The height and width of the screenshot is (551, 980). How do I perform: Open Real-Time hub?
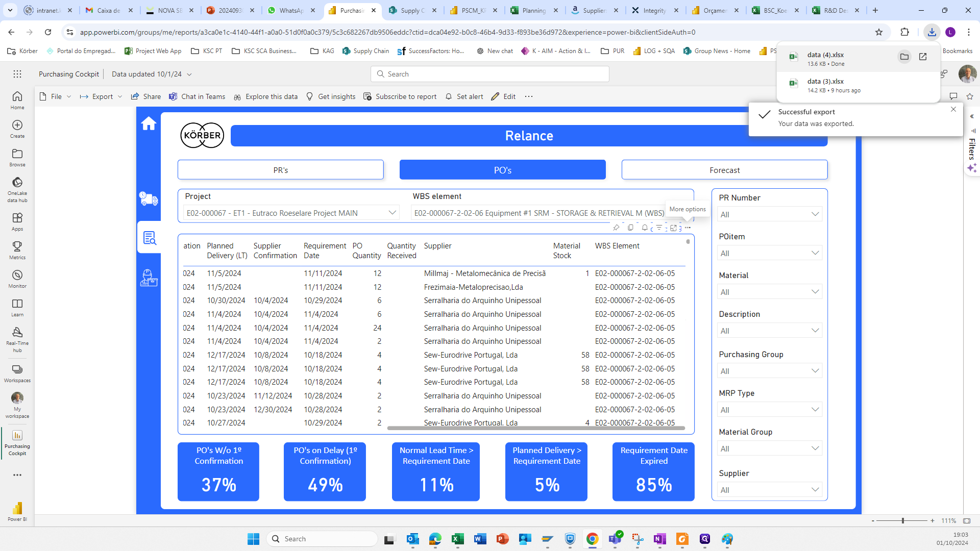[x=17, y=339]
